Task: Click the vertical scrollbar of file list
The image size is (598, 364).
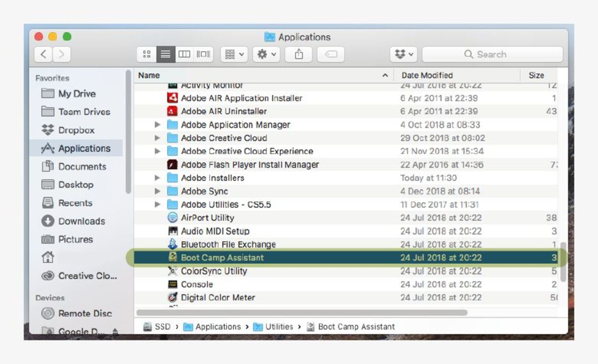Action: click(563, 262)
